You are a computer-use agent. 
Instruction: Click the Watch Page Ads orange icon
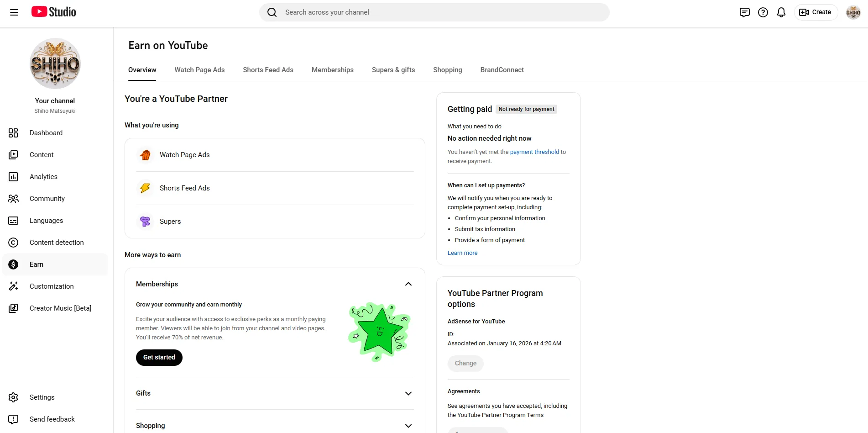145,155
